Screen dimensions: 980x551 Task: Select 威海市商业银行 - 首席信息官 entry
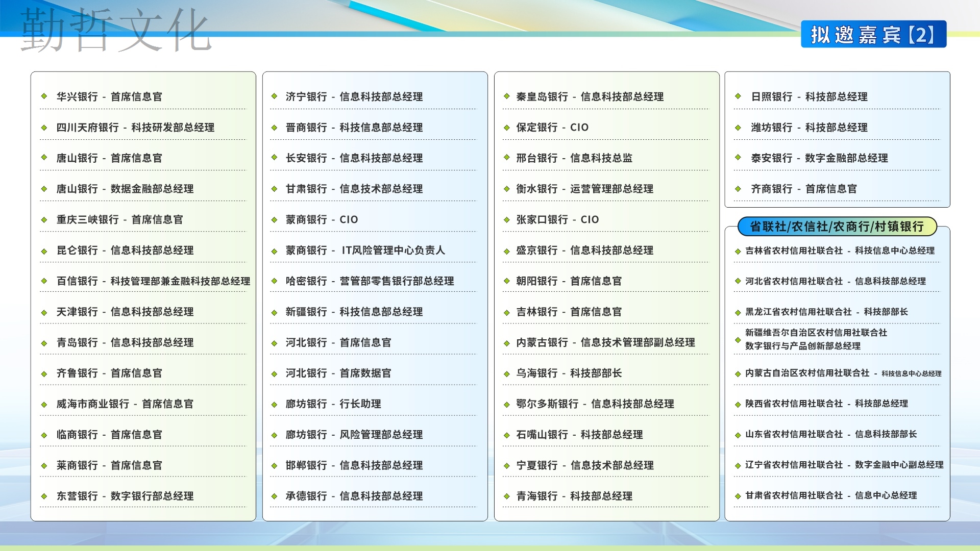[125, 404]
